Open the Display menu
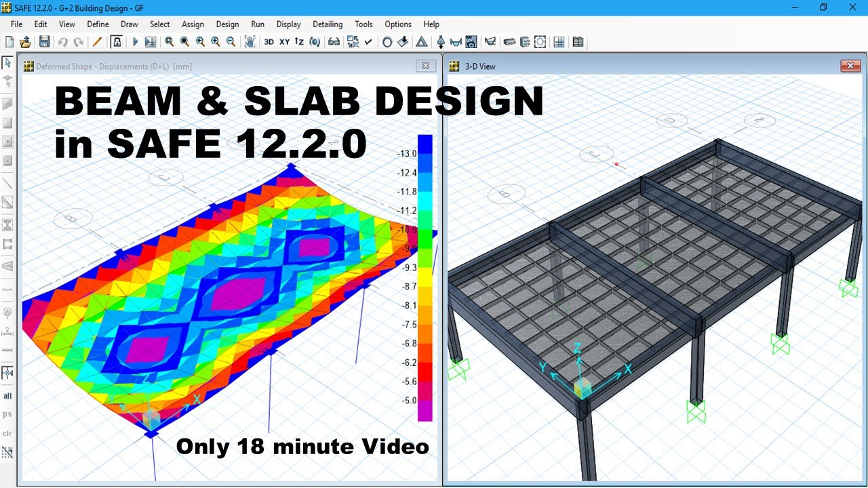The image size is (868, 488). 288,24
